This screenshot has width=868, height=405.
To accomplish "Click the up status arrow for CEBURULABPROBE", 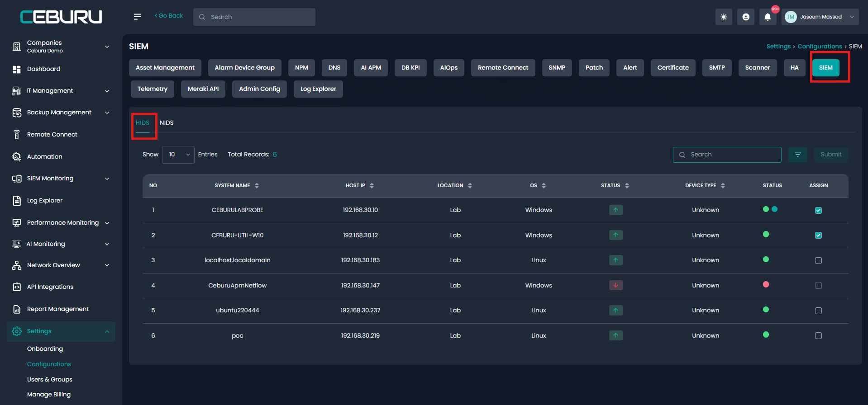I will coord(615,210).
